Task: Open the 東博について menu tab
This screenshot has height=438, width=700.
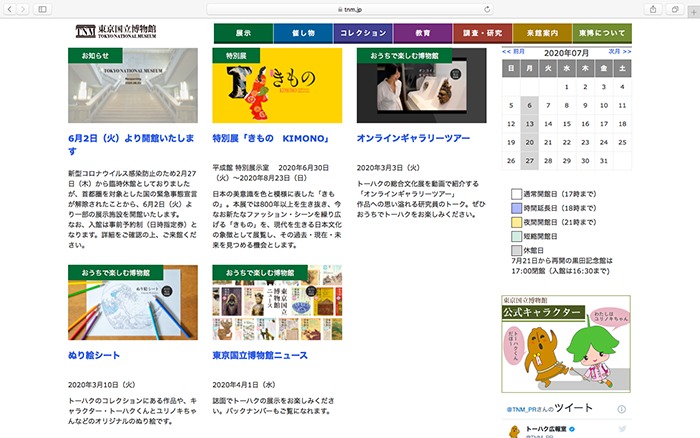Action: pyautogui.click(x=602, y=33)
